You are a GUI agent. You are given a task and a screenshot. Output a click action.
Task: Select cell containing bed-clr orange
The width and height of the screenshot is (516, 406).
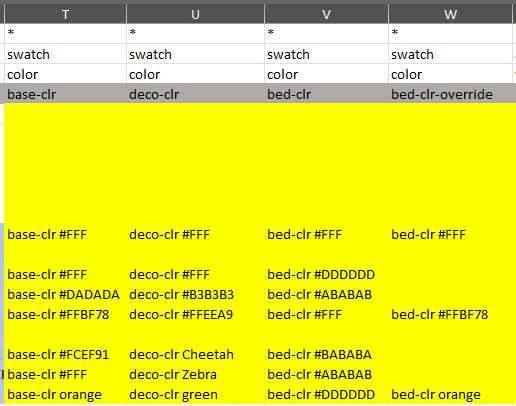point(450,394)
